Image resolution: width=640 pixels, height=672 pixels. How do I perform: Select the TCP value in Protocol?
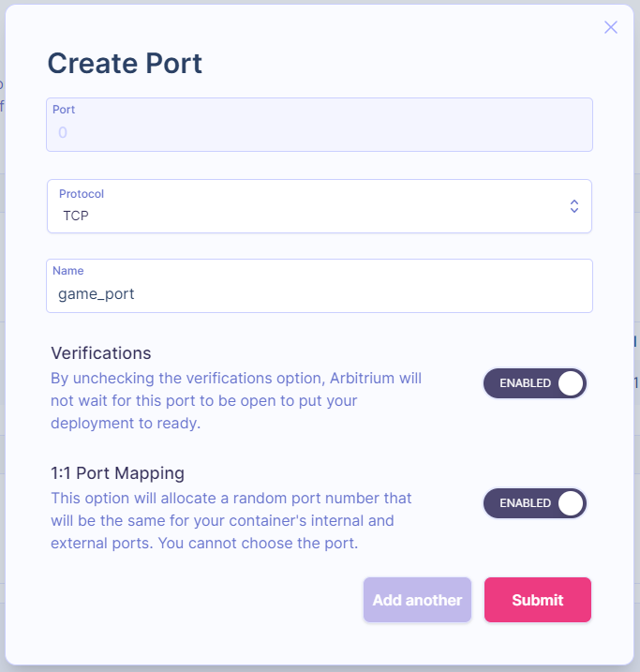click(x=77, y=216)
